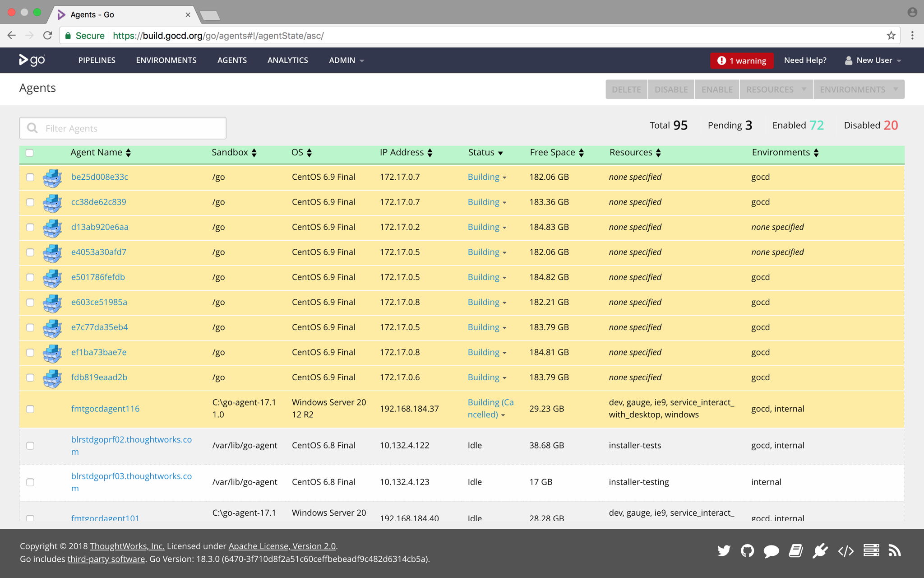Click the Docker elastic agent icon for be25d008e33c
The image size is (924, 578).
point(52,177)
